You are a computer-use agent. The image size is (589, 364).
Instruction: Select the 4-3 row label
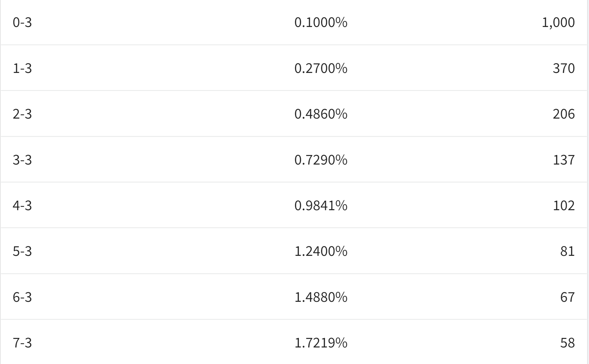tap(22, 205)
